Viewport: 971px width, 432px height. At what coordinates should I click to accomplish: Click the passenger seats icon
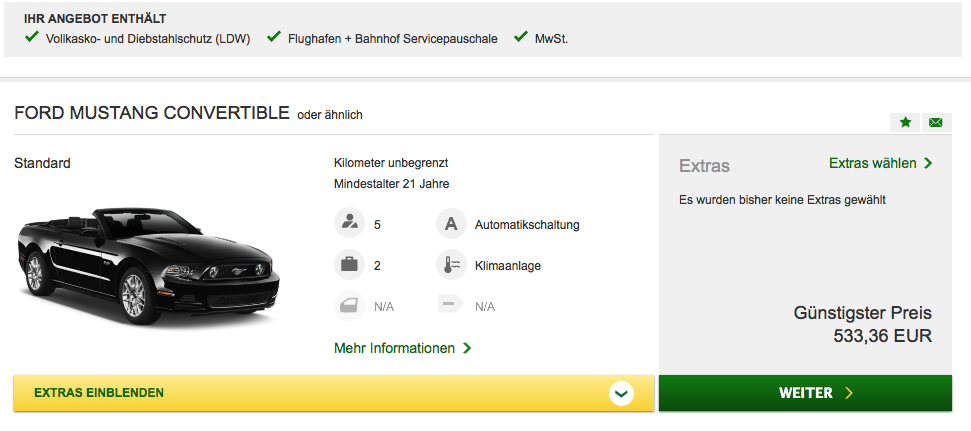point(349,224)
